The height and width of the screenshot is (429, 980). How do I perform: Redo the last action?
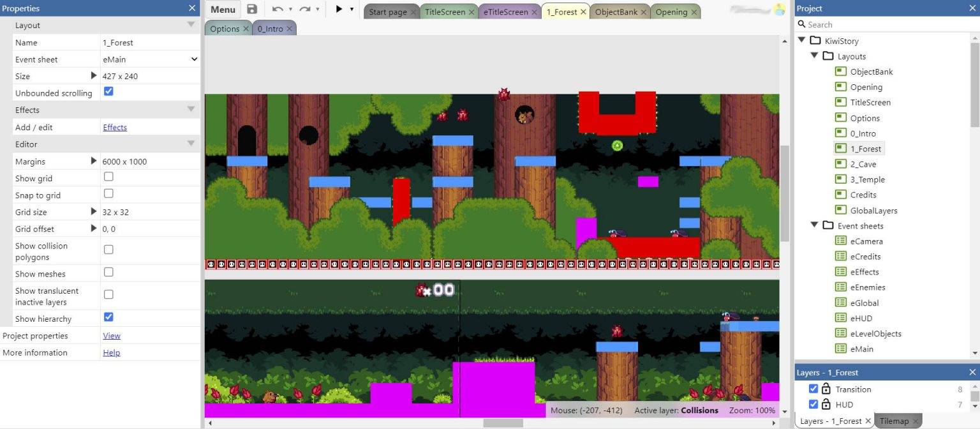tap(305, 10)
